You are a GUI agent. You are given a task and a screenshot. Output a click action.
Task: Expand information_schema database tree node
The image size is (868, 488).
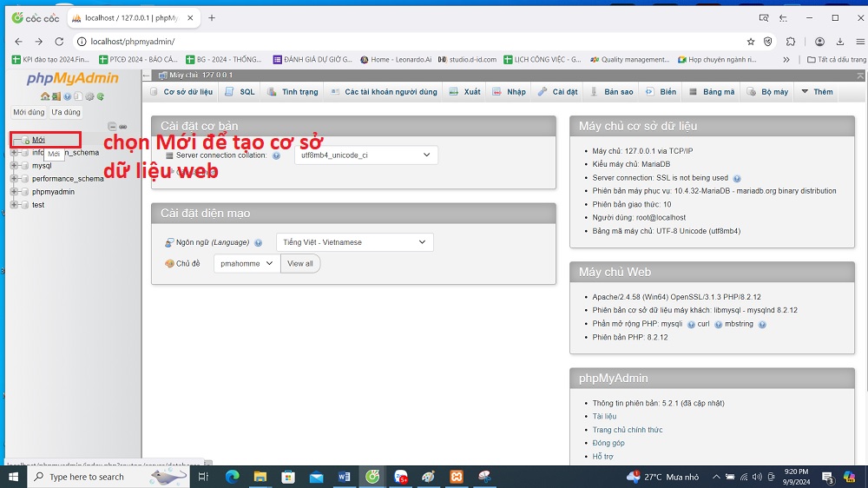tap(15, 152)
